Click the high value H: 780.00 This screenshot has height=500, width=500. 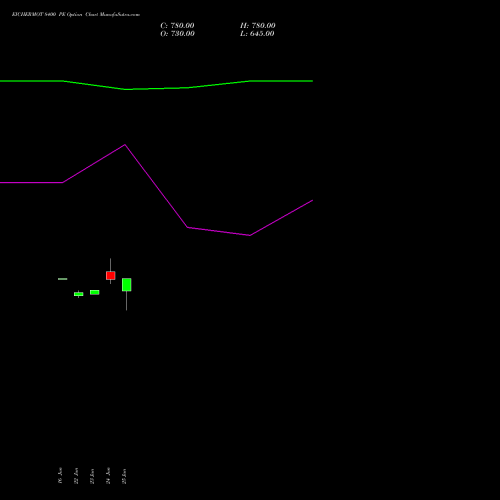point(258,26)
